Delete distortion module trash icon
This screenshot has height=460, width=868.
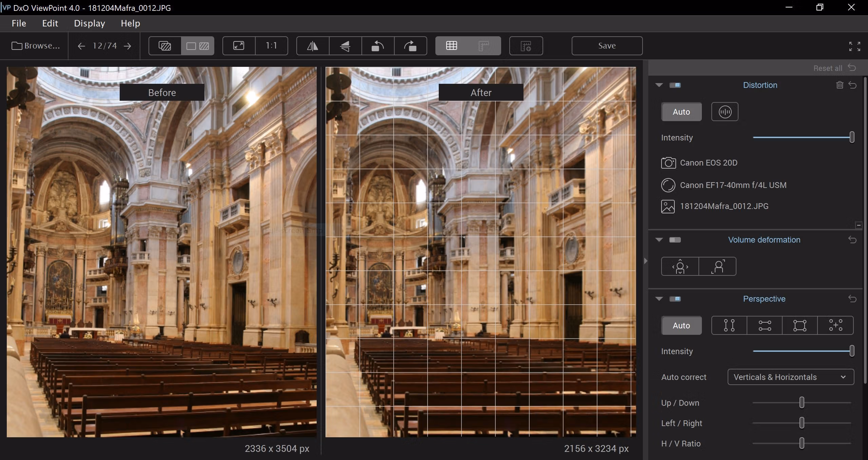coord(840,85)
